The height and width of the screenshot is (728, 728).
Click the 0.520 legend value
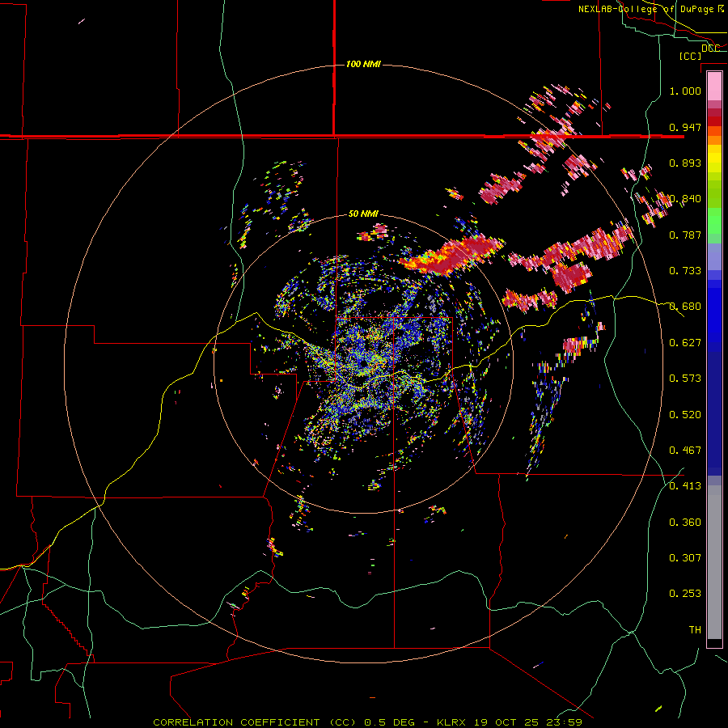(x=685, y=415)
